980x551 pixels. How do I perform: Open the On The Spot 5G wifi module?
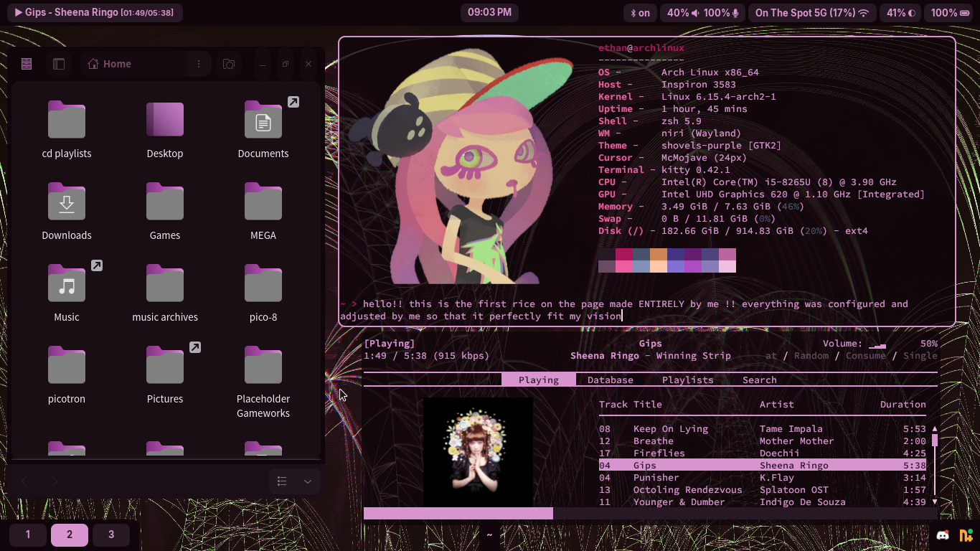tap(811, 13)
